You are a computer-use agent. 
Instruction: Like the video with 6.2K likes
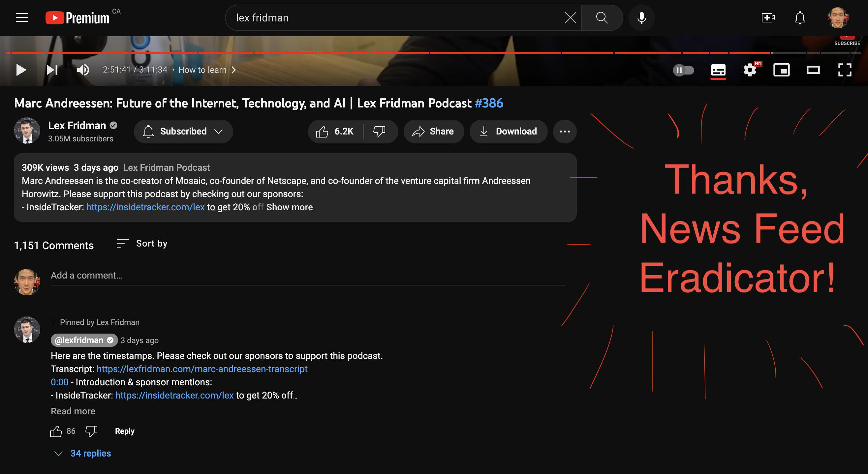tap(335, 132)
